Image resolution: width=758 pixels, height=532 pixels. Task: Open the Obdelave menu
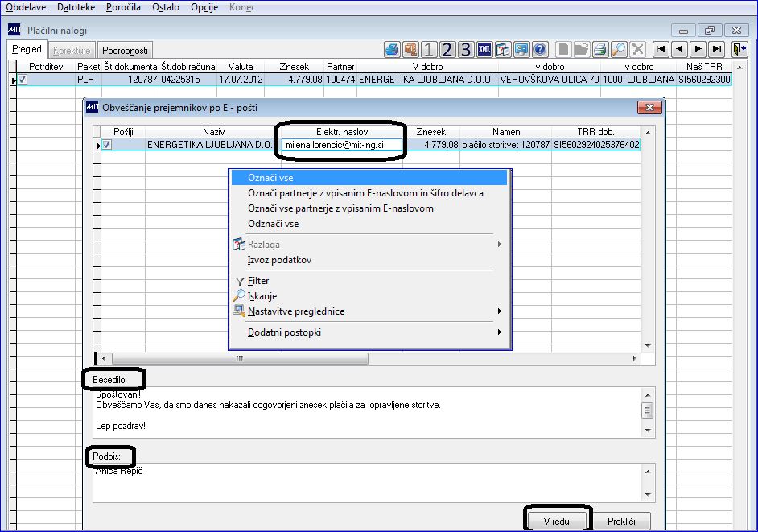pyautogui.click(x=26, y=7)
